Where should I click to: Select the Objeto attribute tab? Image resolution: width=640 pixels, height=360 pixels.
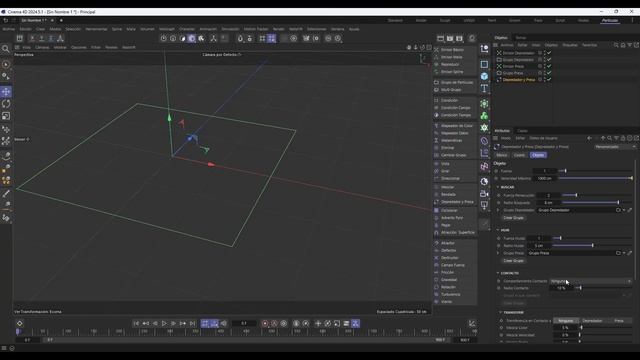[538, 155]
